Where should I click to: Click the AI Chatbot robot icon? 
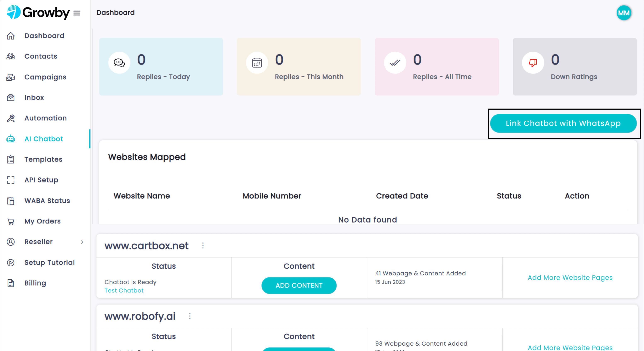(x=11, y=139)
